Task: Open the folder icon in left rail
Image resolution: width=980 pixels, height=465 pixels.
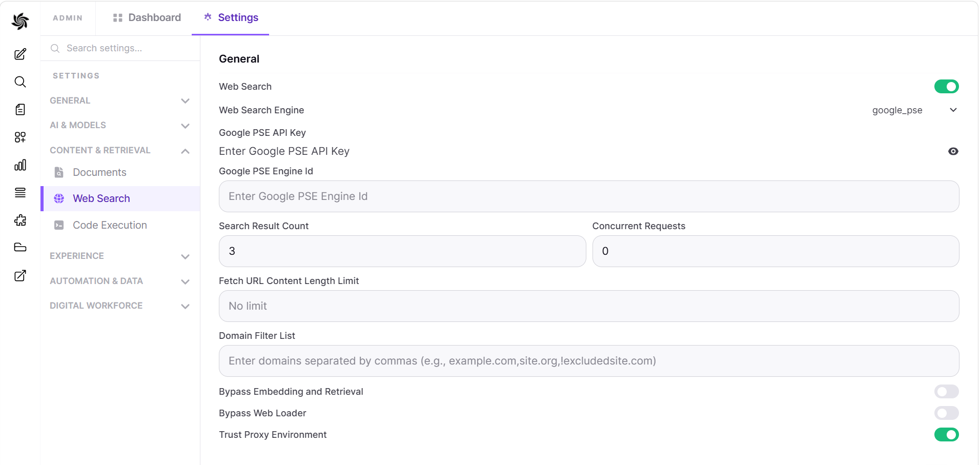Action: tap(20, 248)
